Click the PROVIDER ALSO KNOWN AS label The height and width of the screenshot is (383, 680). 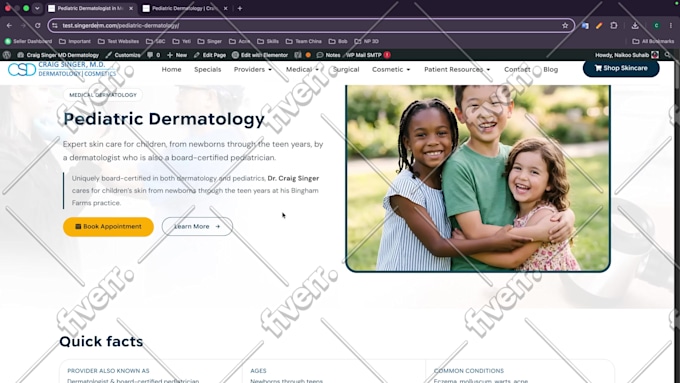tap(108, 371)
